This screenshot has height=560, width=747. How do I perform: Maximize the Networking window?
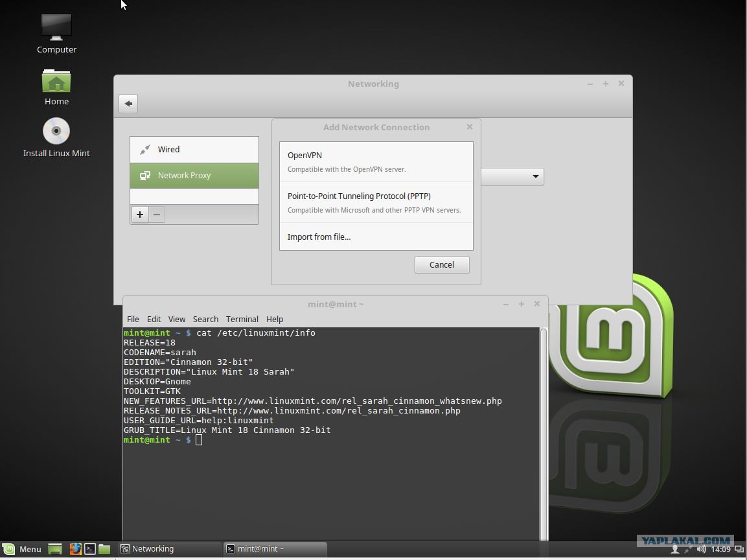pyautogui.click(x=606, y=84)
